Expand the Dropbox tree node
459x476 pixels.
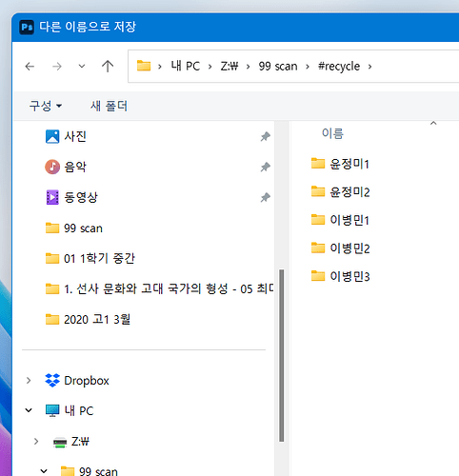(29, 380)
